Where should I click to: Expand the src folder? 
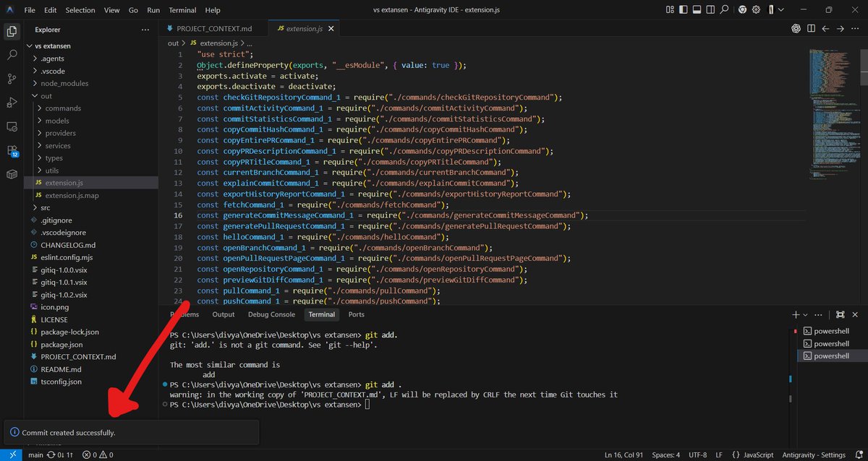pos(45,207)
